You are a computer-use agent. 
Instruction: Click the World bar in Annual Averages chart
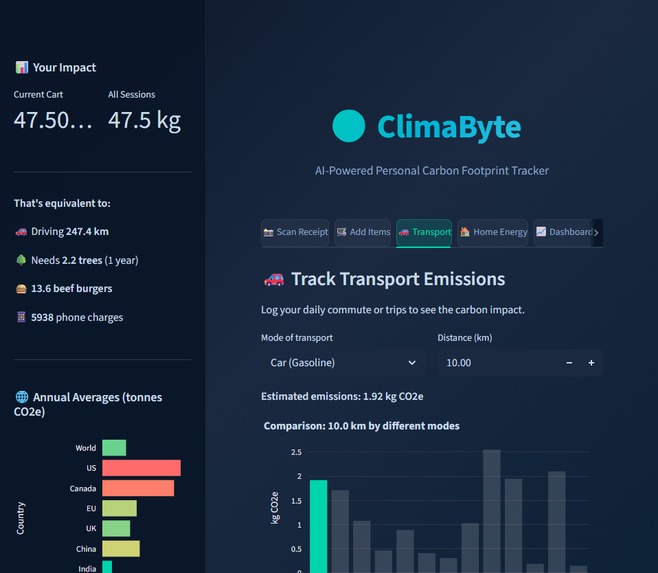(x=114, y=448)
